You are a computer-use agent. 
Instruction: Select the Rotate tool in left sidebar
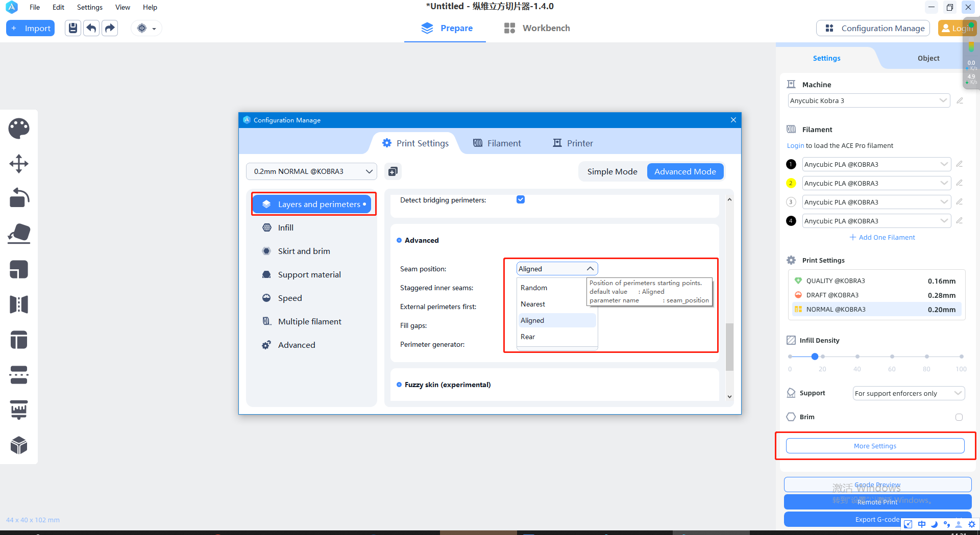[19, 198]
